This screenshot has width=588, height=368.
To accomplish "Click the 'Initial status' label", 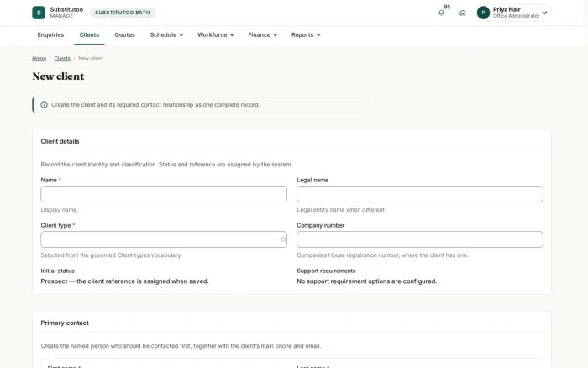I will click(58, 271).
